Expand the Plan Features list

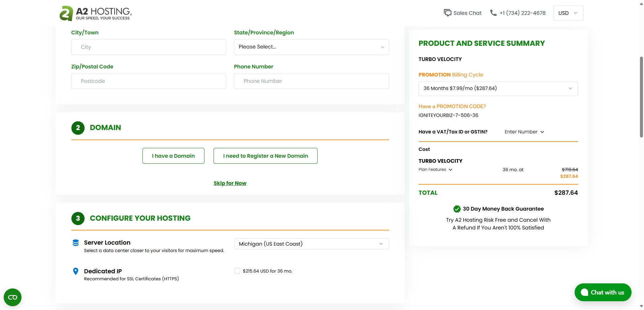435,169
